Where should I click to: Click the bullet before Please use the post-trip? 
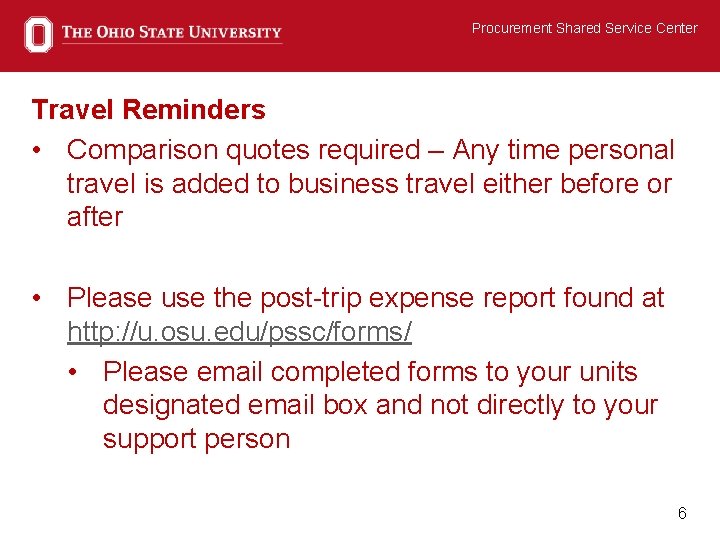pyautogui.click(x=36, y=298)
